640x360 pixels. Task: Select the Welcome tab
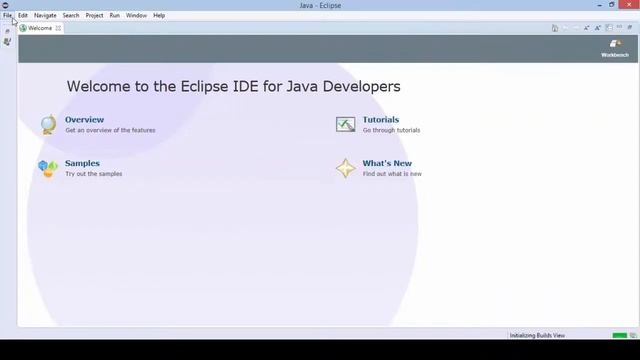click(x=40, y=28)
